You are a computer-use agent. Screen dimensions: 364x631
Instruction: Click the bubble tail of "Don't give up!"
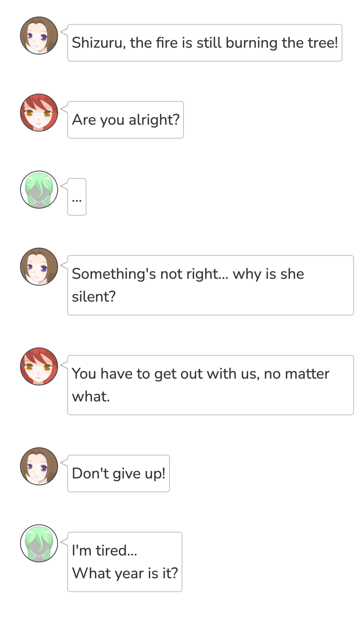(x=64, y=462)
